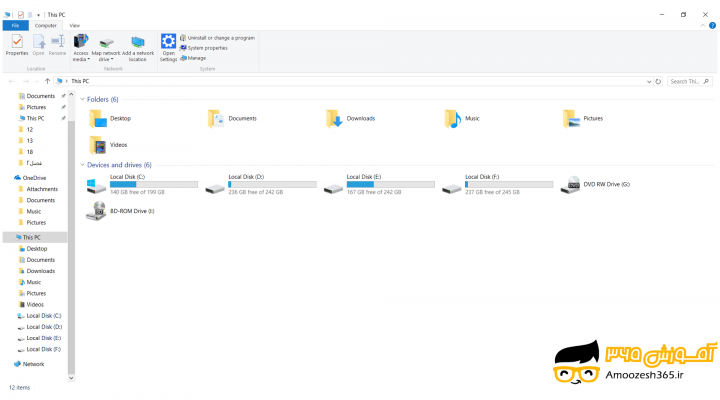
Task: Go up one folder level
Action: coord(47,81)
